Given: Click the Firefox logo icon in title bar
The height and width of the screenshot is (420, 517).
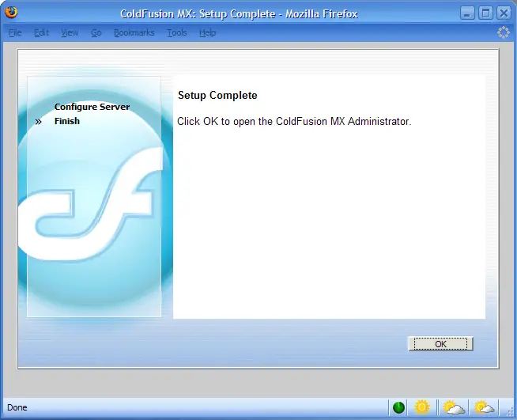Looking at the screenshot, I should [x=11, y=13].
